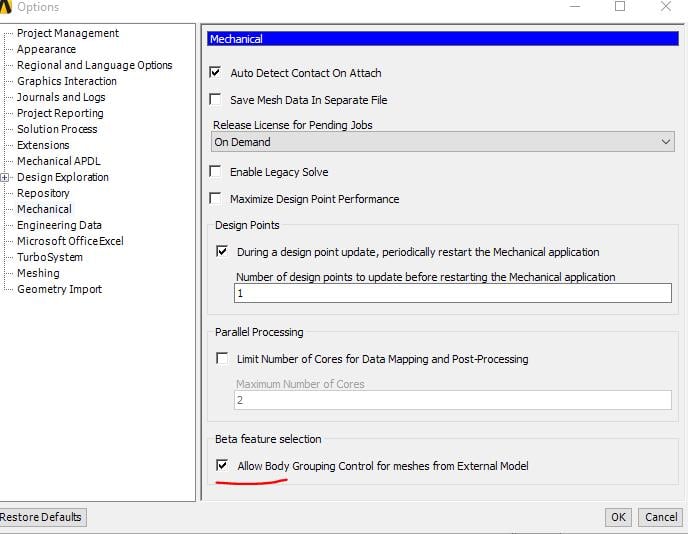Click the number of design points field
This screenshot has width=688, height=534.
pos(452,293)
